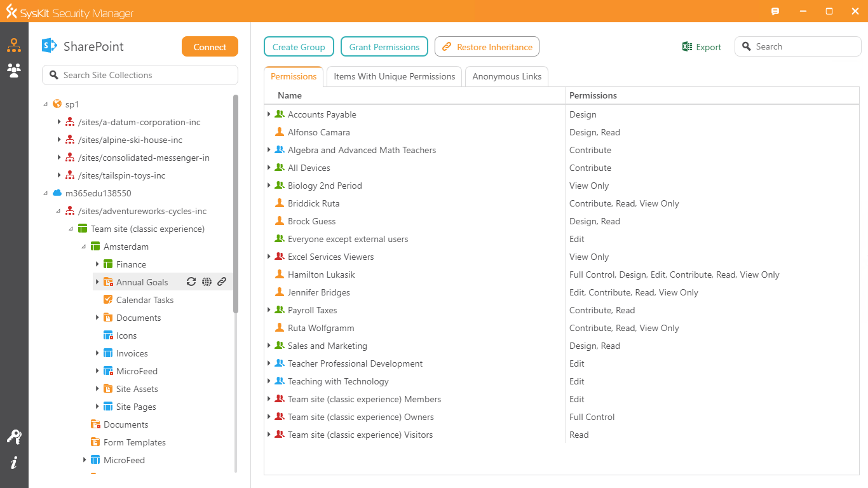Open the Anonymous Links tab
The height and width of the screenshot is (488, 868).
point(507,76)
